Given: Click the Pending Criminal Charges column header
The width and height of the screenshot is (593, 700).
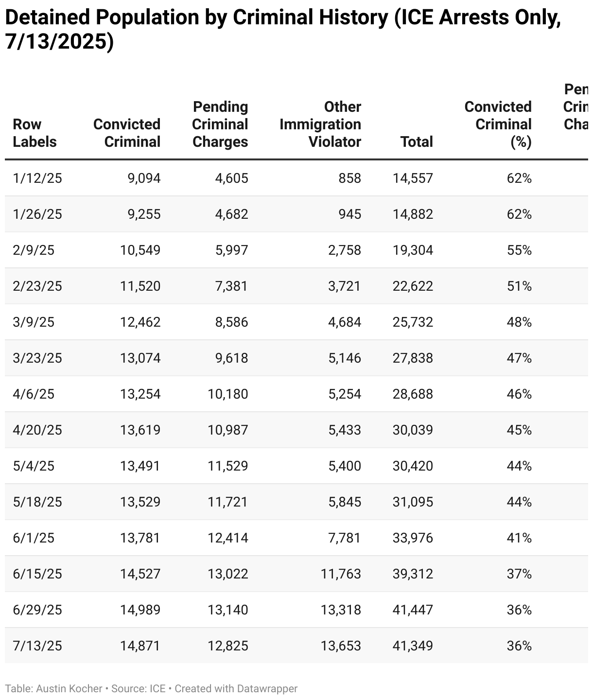Looking at the screenshot, I should tap(220, 124).
